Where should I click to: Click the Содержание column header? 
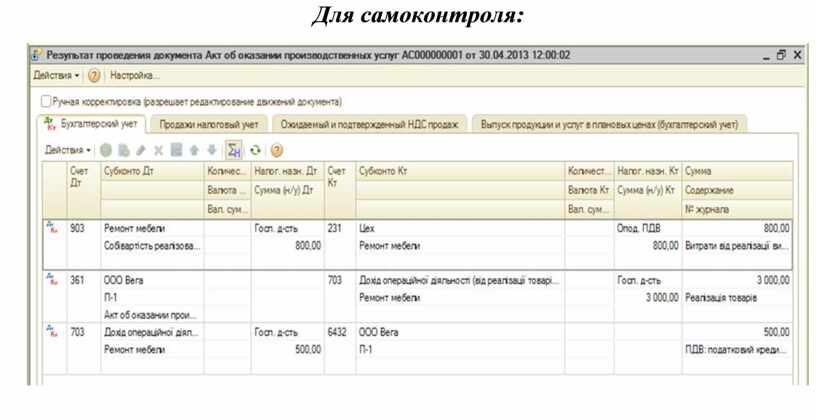coord(737,190)
